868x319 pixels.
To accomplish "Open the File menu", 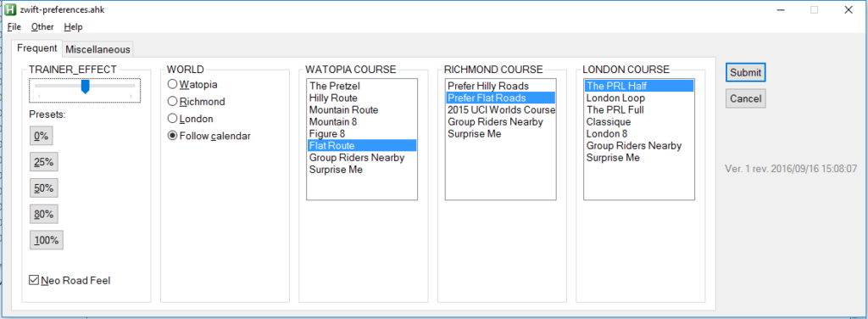I will (x=14, y=27).
